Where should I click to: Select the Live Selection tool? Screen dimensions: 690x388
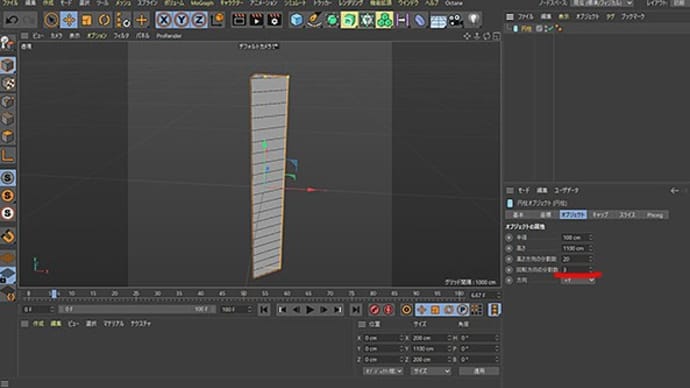(x=51, y=20)
